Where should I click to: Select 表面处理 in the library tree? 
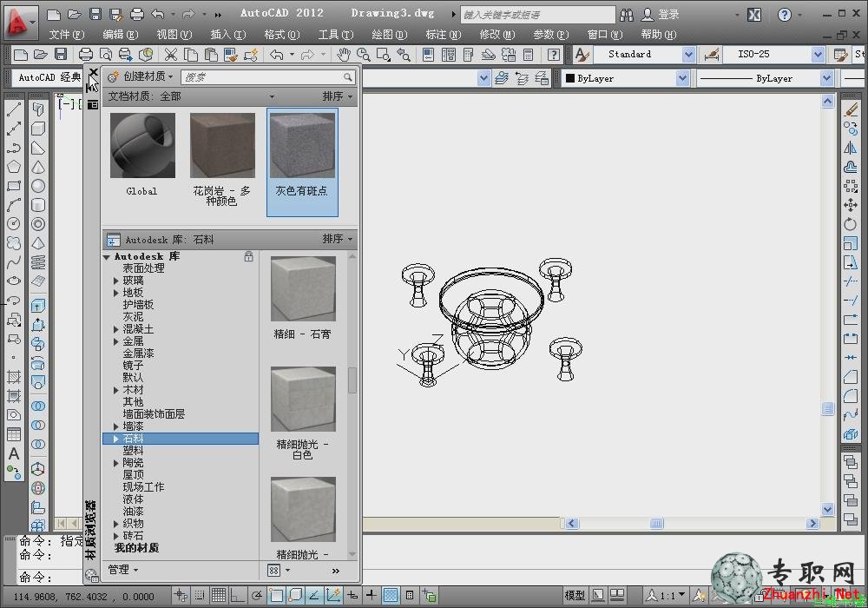pos(143,268)
